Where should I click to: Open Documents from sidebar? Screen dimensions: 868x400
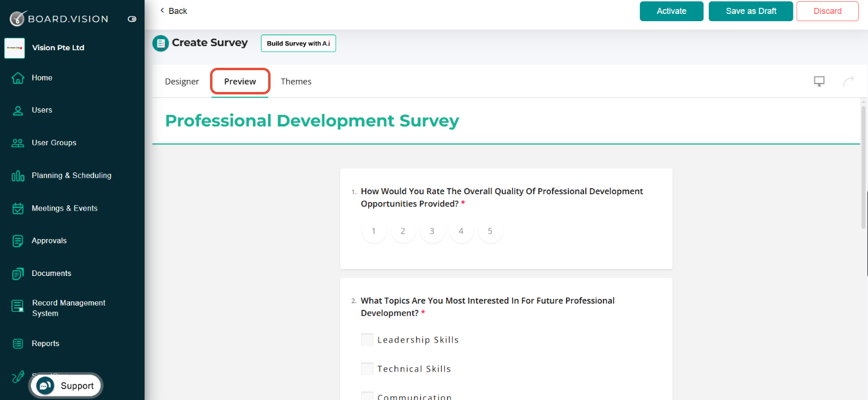point(51,274)
